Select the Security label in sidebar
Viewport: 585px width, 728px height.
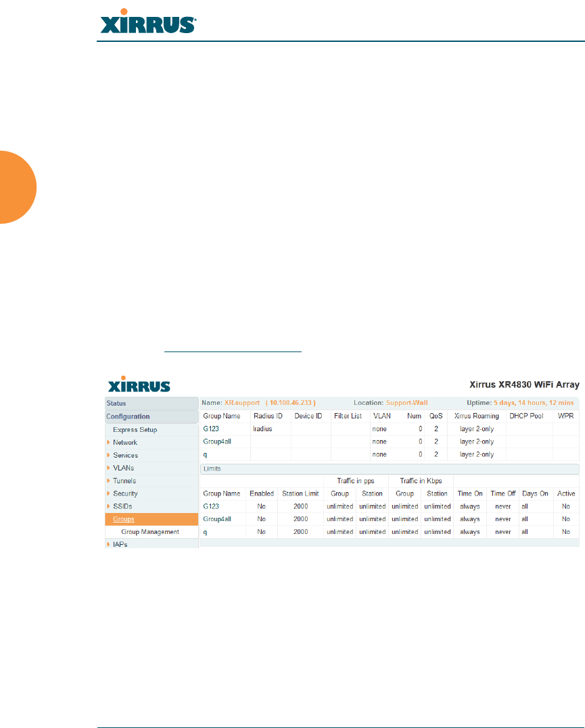pyautogui.click(x=126, y=493)
